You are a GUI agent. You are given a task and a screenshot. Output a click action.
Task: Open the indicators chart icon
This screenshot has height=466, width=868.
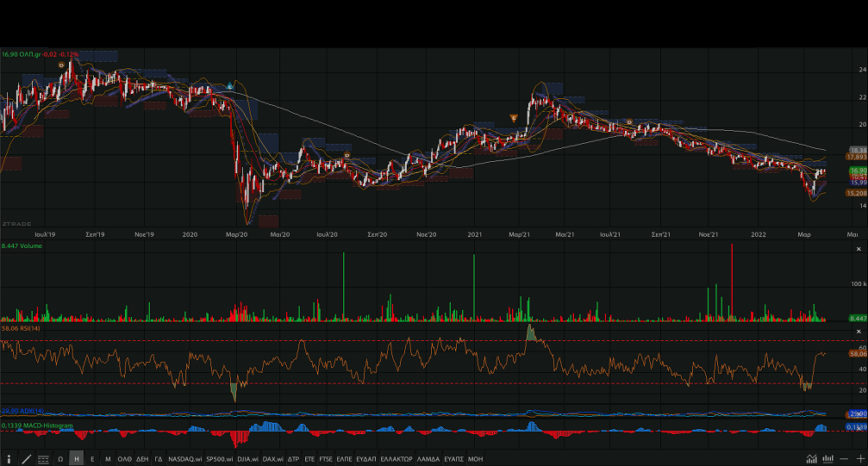[811, 459]
